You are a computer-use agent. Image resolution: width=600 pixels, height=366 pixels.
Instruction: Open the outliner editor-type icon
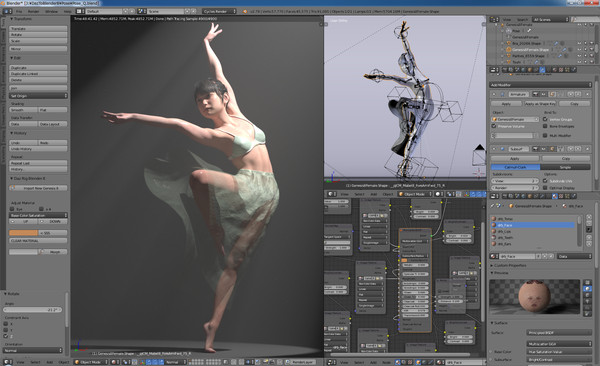(494, 19)
